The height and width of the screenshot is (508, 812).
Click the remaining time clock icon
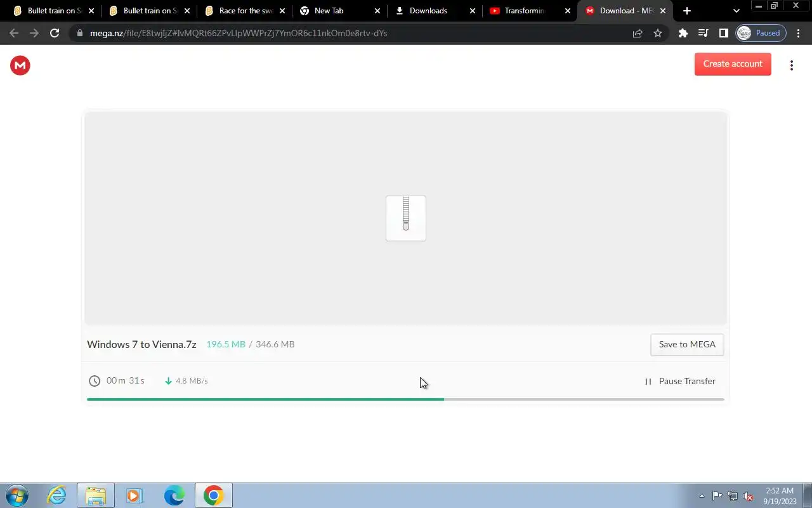tap(95, 381)
